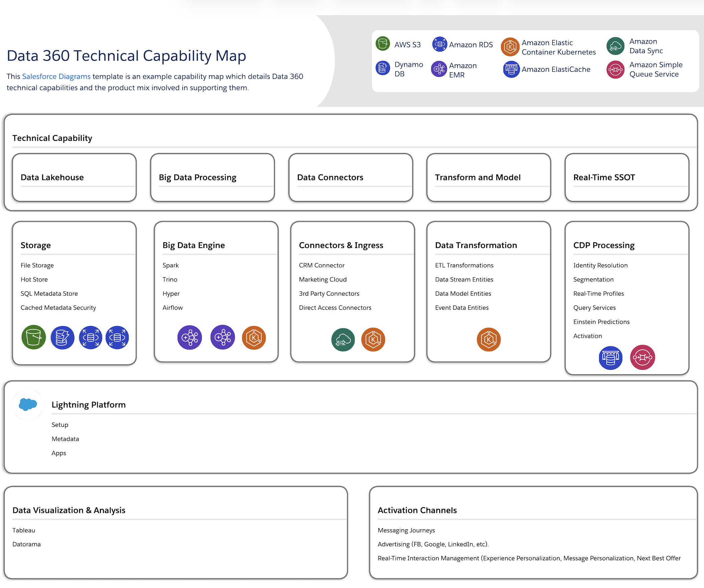Select the Data Lakehouse capability box
The width and height of the screenshot is (704, 588).
click(x=74, y=177)
